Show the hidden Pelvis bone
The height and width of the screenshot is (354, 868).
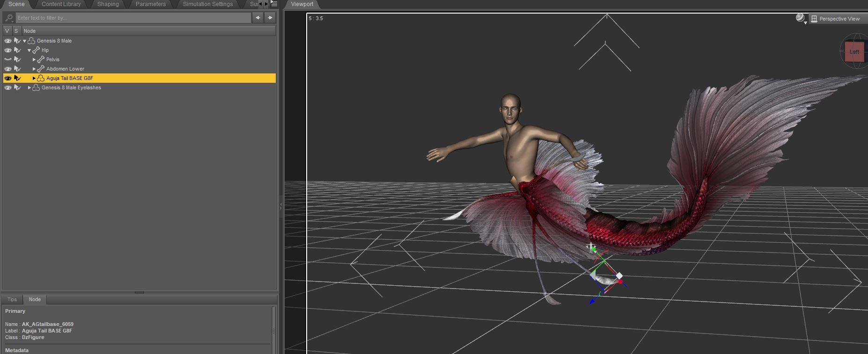pyautogui.click(x=8, y=59)
